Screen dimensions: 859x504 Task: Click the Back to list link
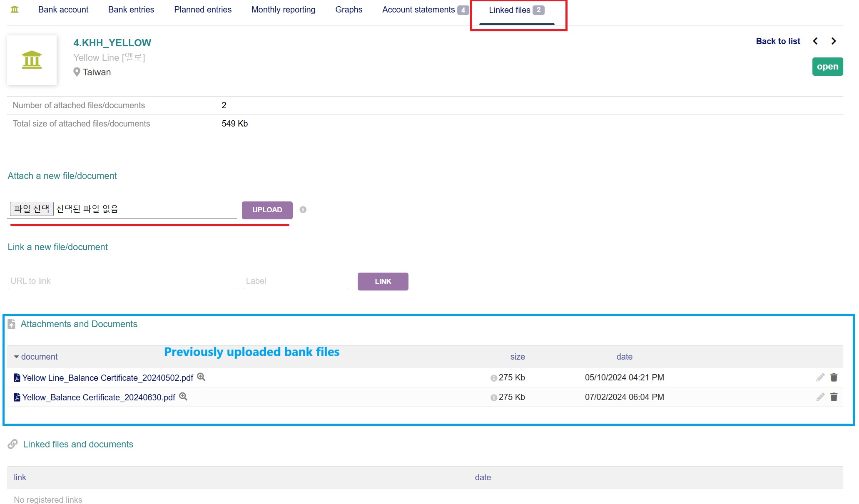778,41
